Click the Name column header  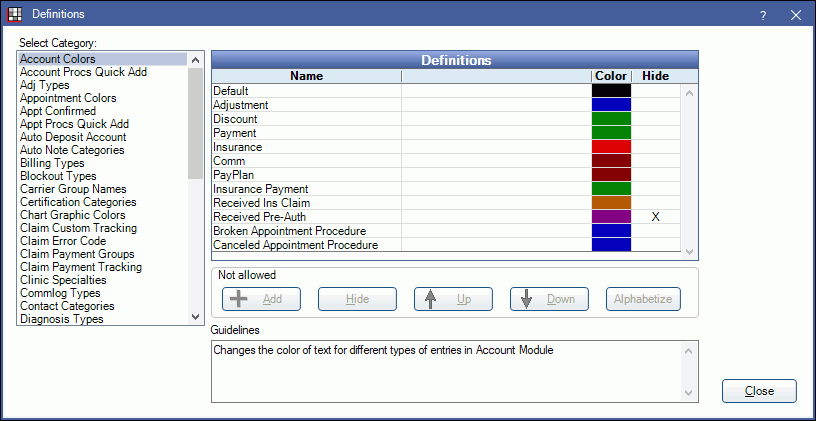pos(307,76)
